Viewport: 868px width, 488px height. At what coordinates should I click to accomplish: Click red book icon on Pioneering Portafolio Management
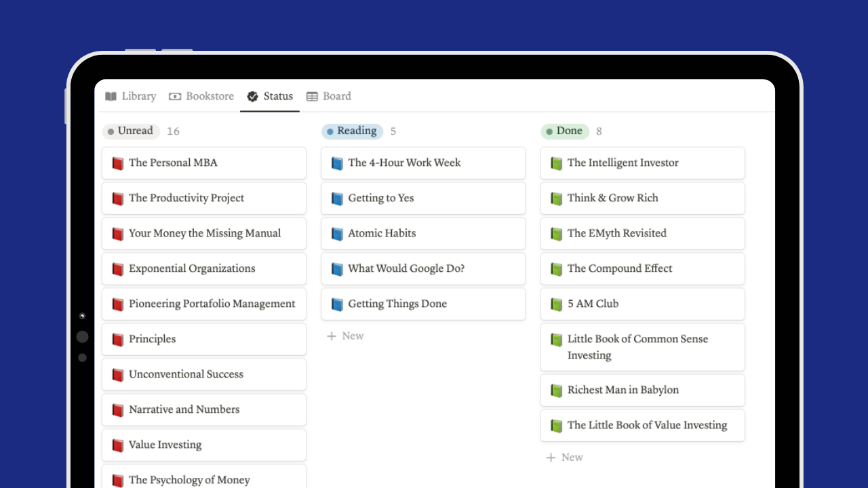[118, 304]
